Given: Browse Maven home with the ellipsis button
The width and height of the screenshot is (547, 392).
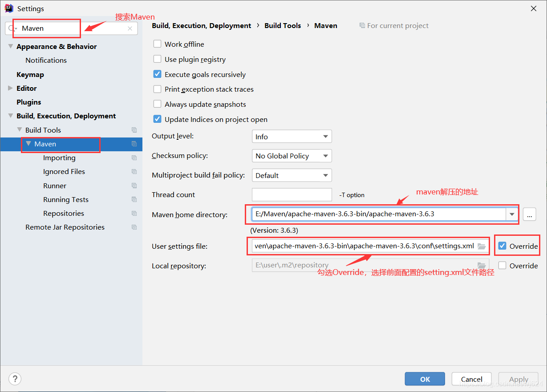Looking at the screenshot, I should coord(529,214).
